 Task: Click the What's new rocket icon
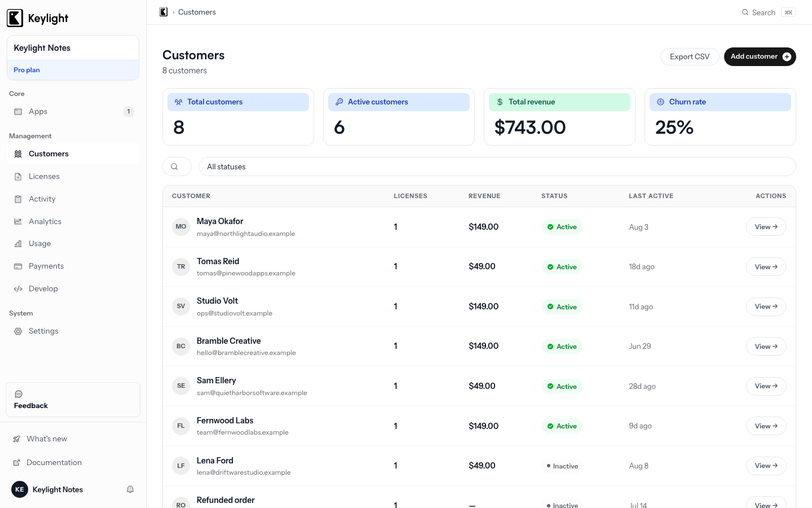pos(17,439)
